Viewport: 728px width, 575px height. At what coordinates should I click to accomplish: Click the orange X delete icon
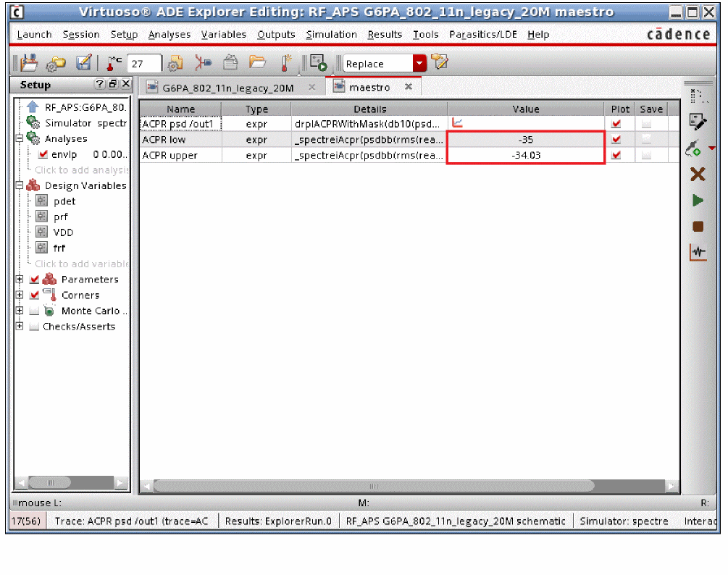(698, 175)
